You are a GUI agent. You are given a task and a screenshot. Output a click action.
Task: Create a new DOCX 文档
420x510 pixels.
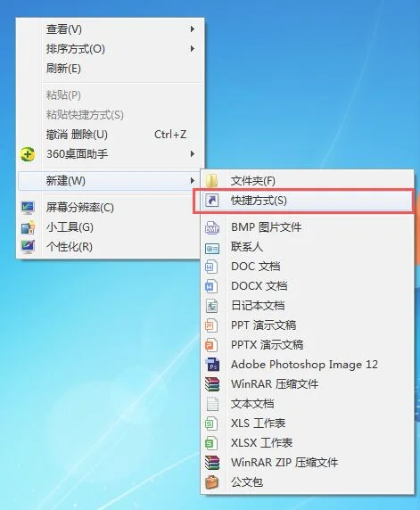307,286
